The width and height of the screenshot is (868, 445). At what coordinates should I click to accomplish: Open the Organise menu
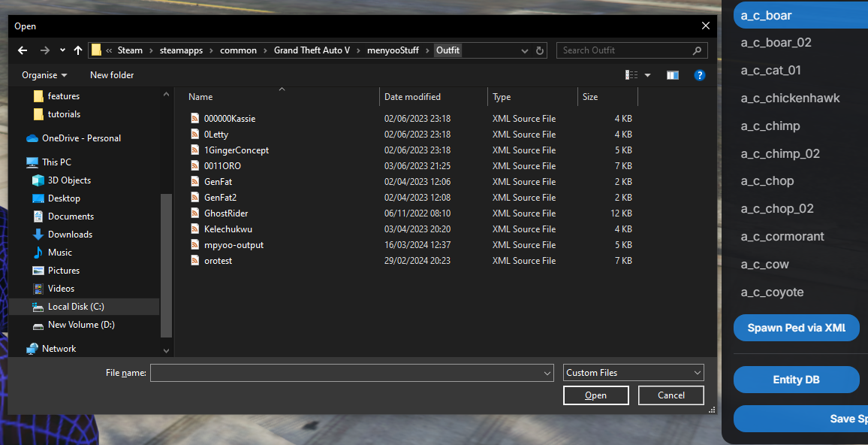(44, 74)
